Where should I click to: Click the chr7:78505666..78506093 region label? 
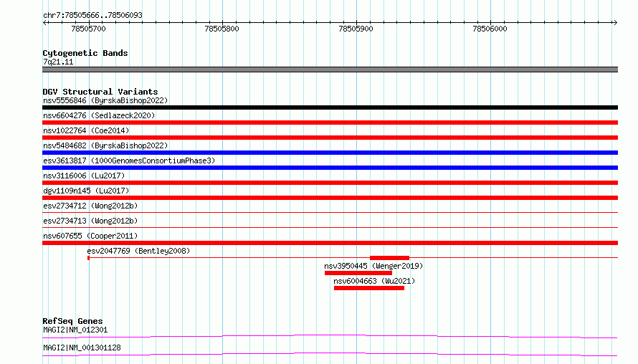point(92,16)
